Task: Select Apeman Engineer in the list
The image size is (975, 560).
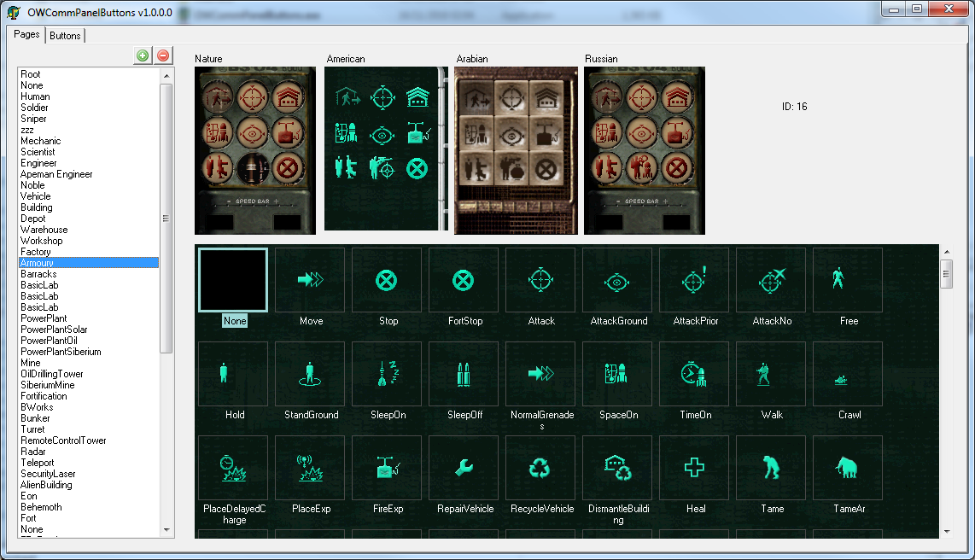Action: click(89, 174)
